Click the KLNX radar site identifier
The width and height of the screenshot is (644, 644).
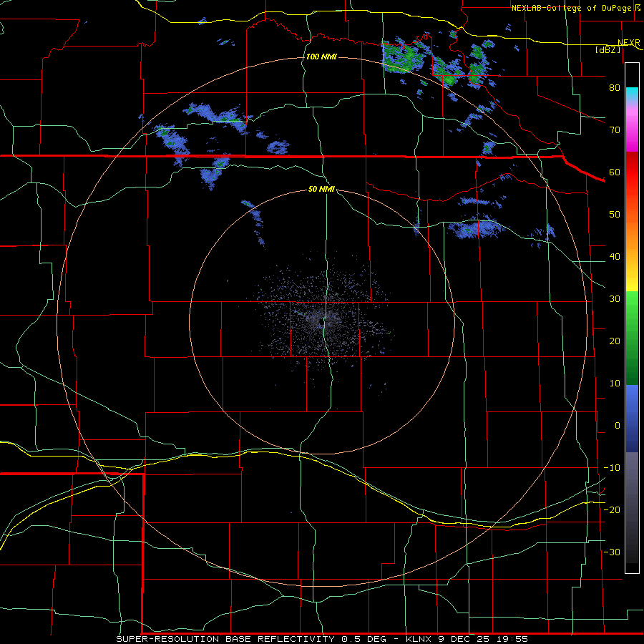(420, 639)
